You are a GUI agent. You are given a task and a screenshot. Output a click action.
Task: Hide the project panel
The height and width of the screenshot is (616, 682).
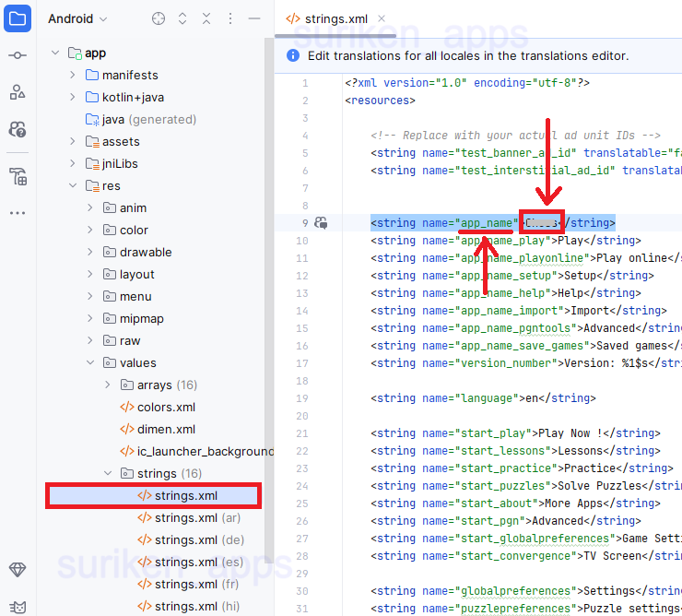[x=254, y=18]
